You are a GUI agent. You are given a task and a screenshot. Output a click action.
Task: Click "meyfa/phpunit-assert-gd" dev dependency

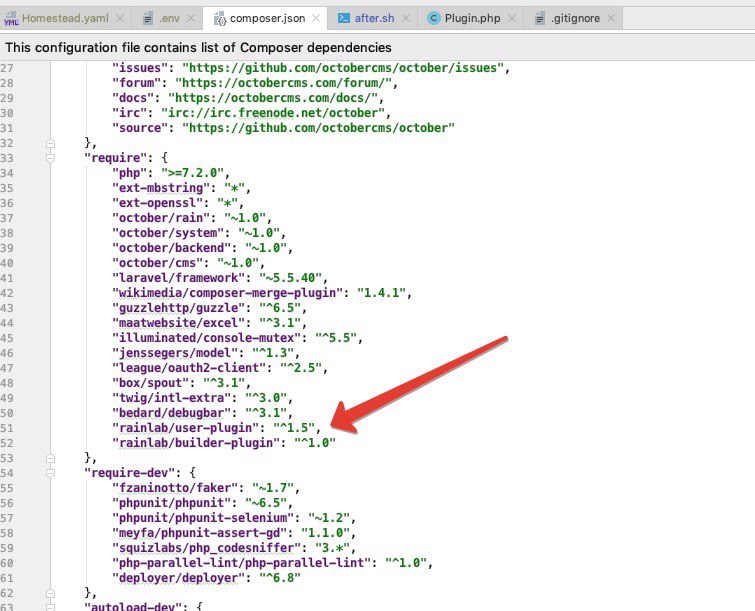(x=199, y=533)
